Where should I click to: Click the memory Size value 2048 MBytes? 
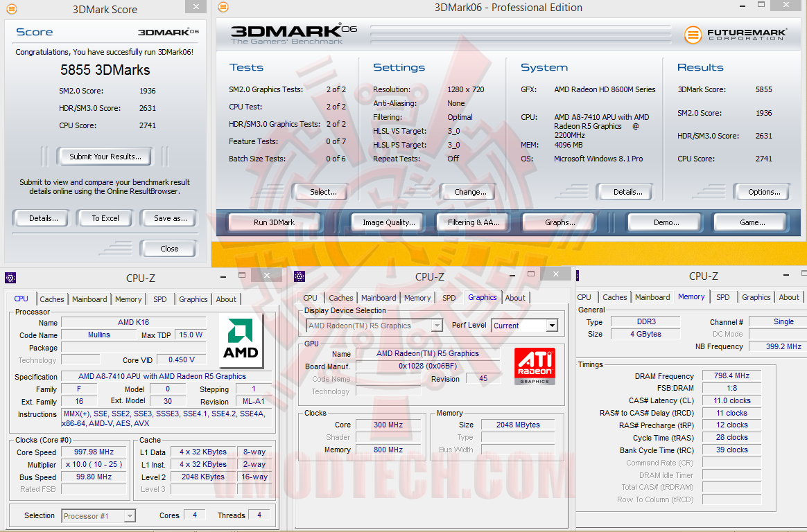pyautogui.click(x=518, y=425)
